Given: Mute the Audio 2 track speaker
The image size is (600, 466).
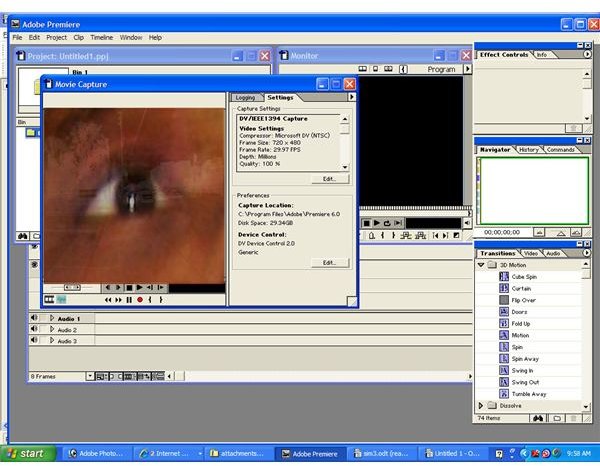Looking at the screenshot, I should click(34, 329).
